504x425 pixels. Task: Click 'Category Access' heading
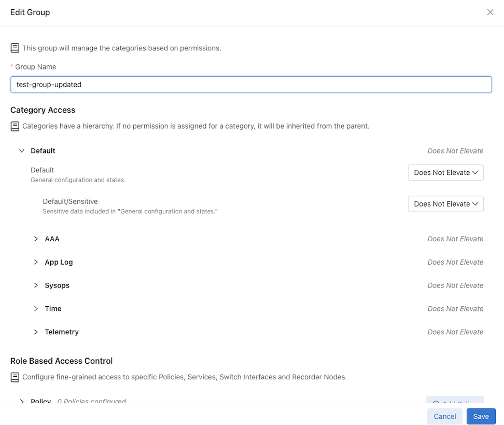tap(43, 110)
